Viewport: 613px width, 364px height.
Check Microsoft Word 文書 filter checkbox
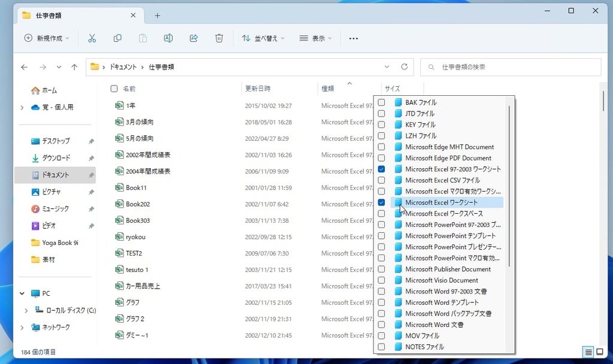tap(381, 324)
